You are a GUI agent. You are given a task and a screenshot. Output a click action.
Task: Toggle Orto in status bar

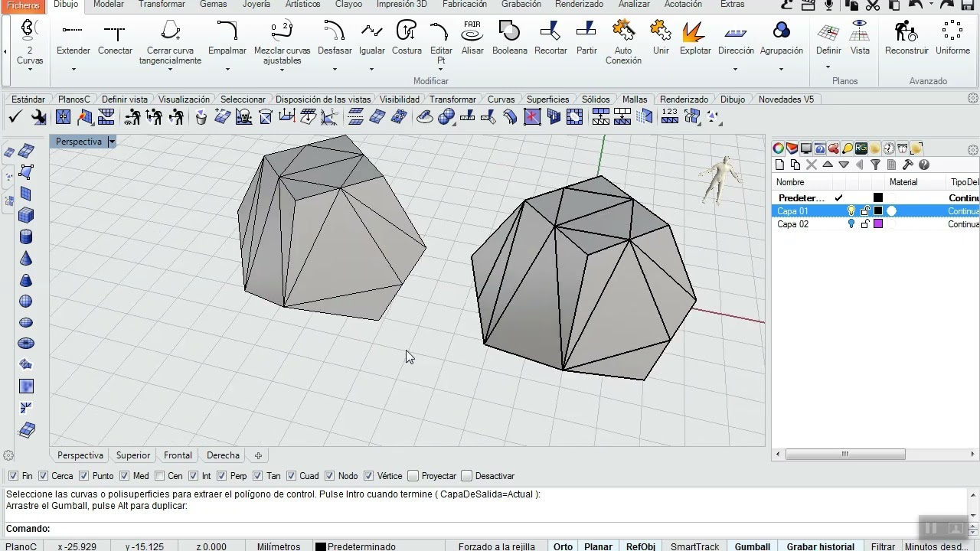tap(563, 546)
